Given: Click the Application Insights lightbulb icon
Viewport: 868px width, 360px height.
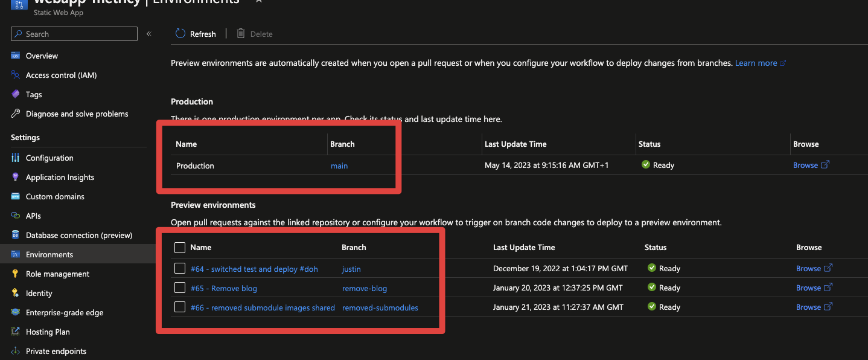Looking at the screenshot, I should point(16,177).
